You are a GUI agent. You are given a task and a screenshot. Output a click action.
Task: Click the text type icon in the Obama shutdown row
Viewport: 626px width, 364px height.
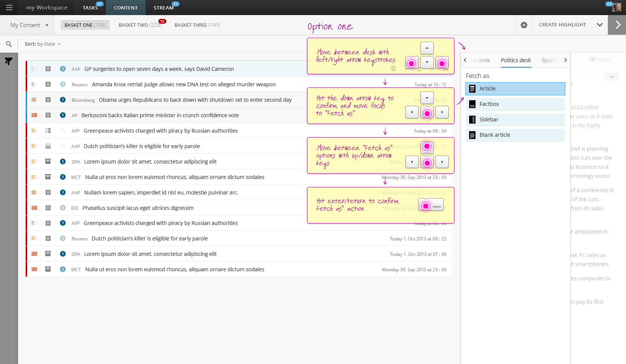(x=48, y=100)
